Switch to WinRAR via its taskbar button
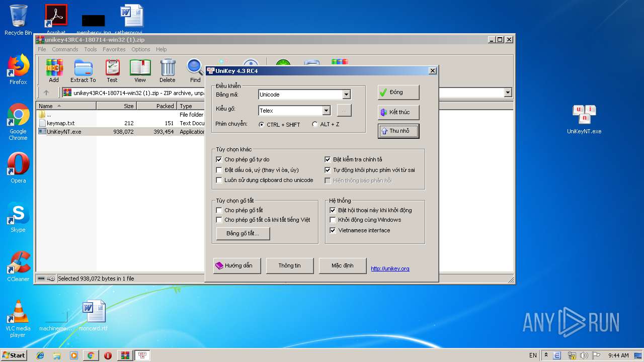The width and height of the screenshot is (644, 362). tap(125, 355)
